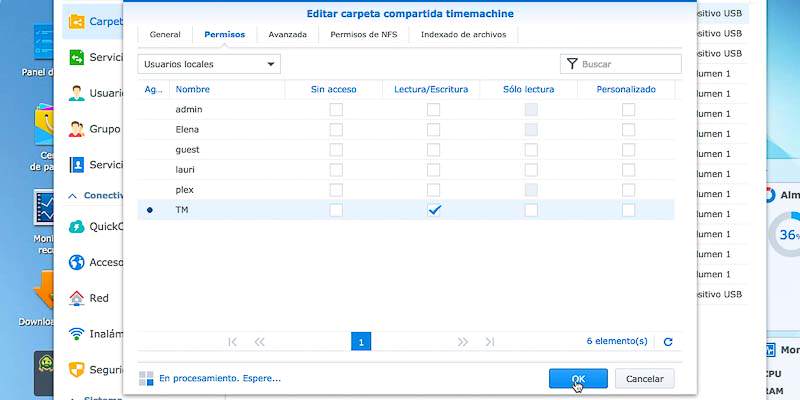Check Lectura/Escritura for Elena
The image size is (800, 400).
click(434, 130)
